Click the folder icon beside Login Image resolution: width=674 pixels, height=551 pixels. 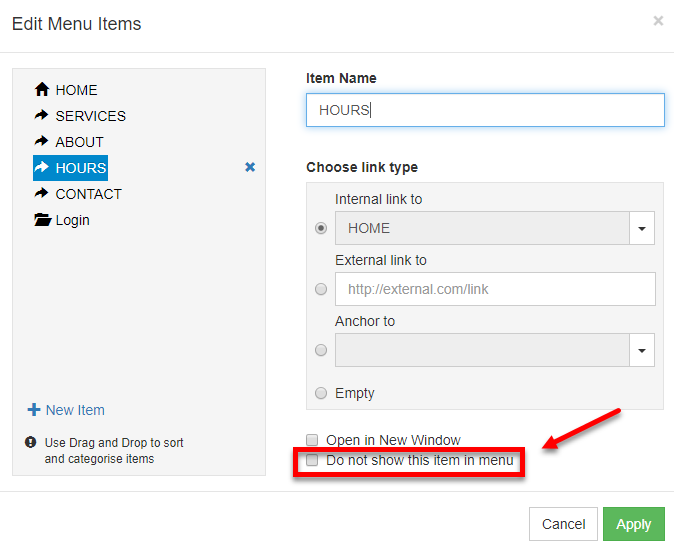(x=42, y=220)
